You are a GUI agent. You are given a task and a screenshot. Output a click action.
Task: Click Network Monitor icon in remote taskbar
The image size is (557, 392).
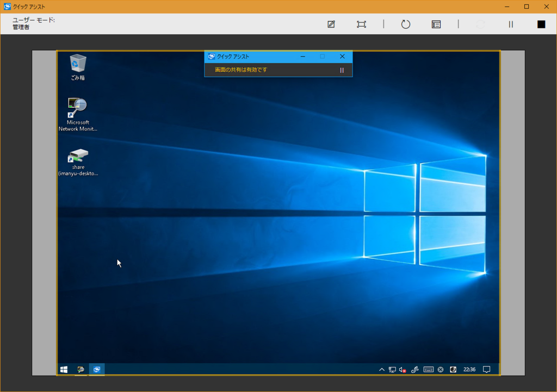pyautogui.click(x=81, y=369)
